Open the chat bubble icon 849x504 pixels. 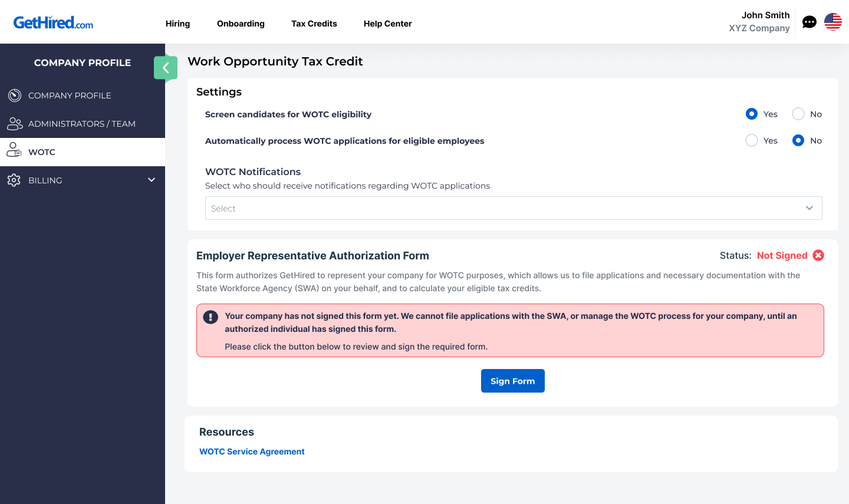tap(809, 22)
